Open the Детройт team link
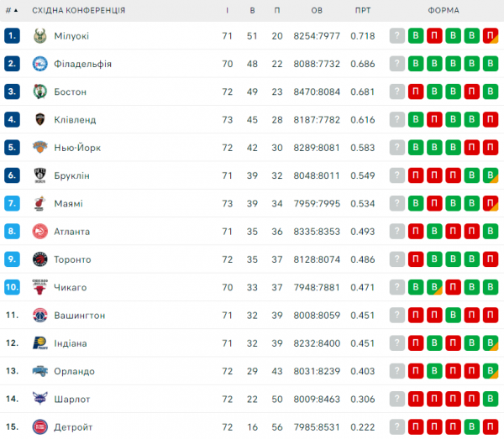504x439 pixels. click(x=73, y=427)
